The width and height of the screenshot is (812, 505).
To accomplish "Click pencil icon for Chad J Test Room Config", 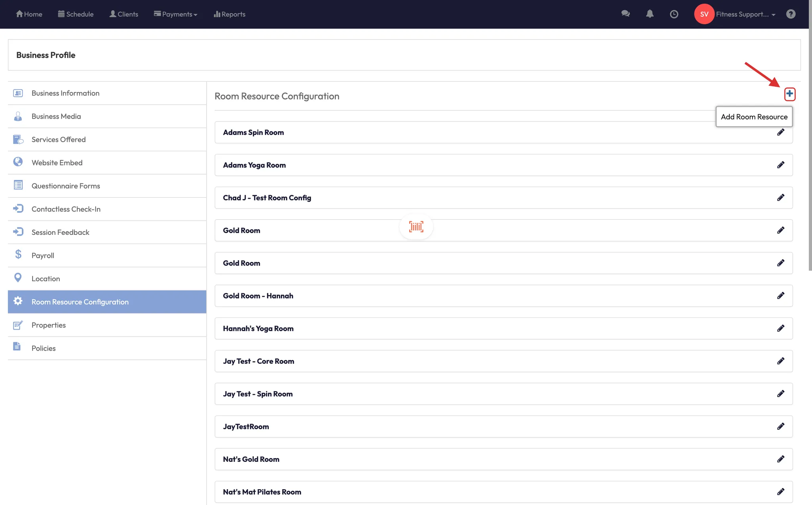I will pos(780,198).
